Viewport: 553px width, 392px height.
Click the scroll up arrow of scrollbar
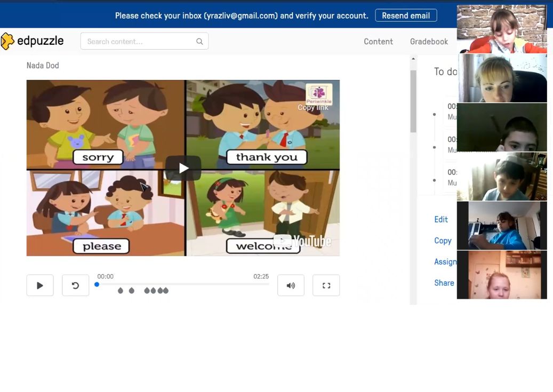point(413,59)
